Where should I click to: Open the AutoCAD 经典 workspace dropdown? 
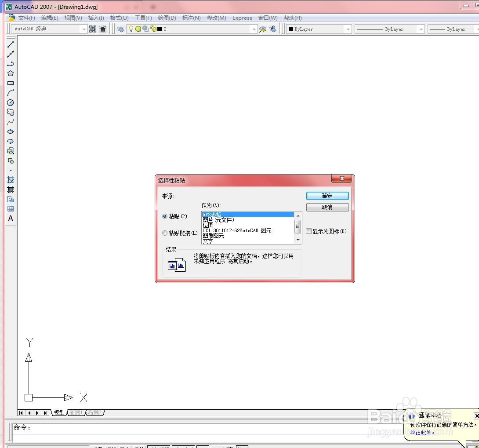(84, 29)
